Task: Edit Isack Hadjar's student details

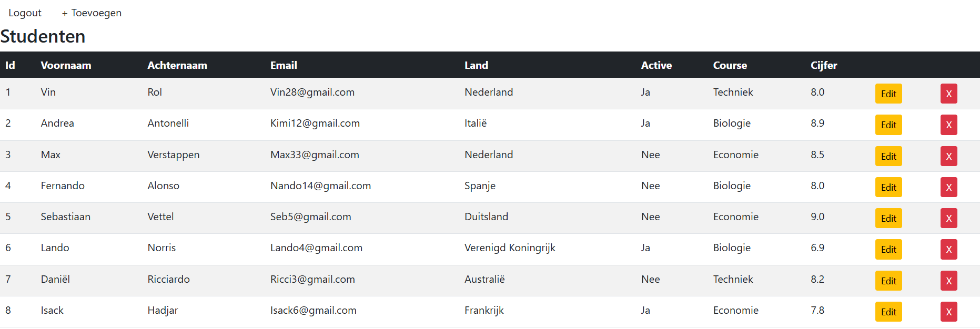Action: (888, 312)
